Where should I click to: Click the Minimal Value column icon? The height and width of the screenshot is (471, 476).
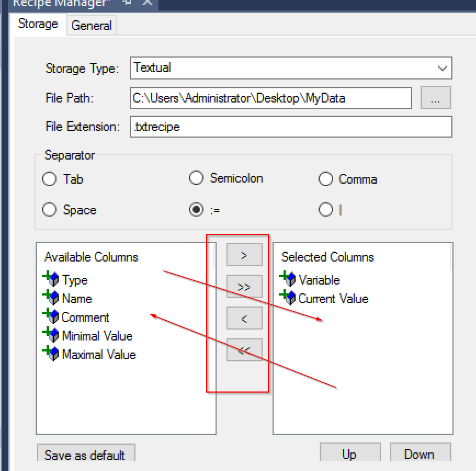(50, 334)
